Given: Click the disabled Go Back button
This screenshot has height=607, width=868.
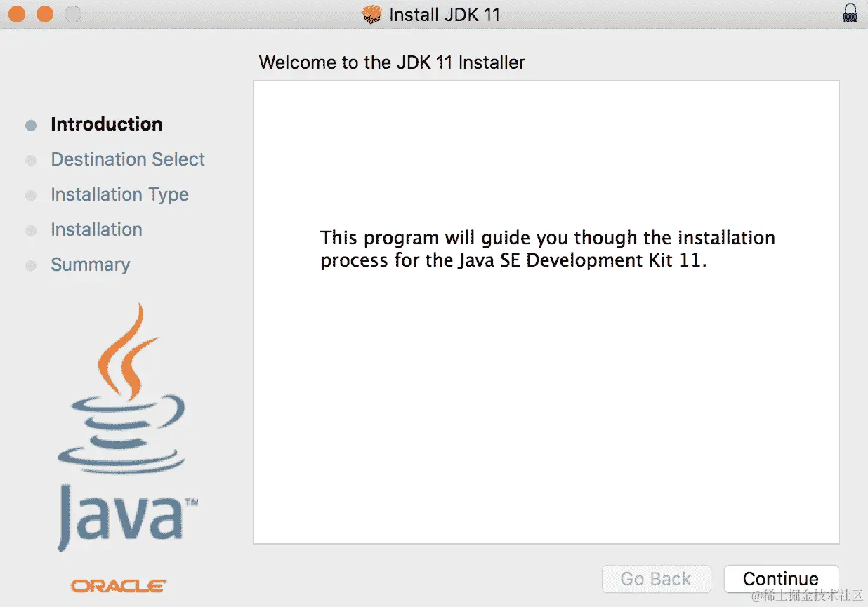Looking at the screenshot, I should tap(656, 579).
